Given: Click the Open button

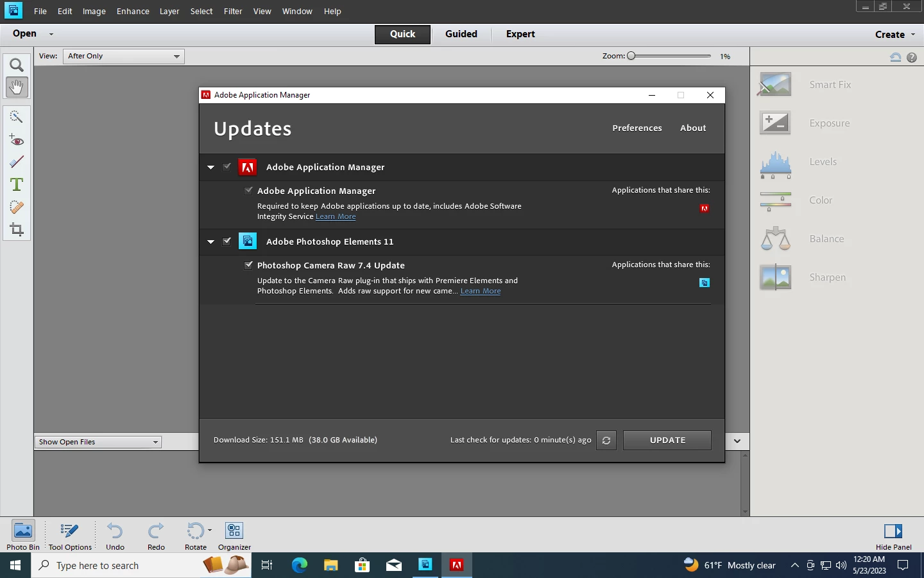Looking at the screenshot, I should 24,33.
